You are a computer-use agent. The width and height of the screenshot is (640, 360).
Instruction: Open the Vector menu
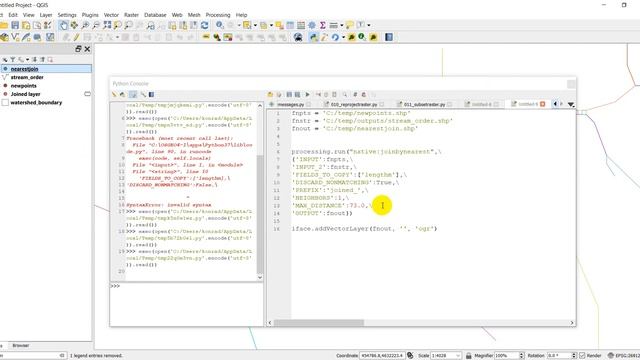tap(111, 15)
